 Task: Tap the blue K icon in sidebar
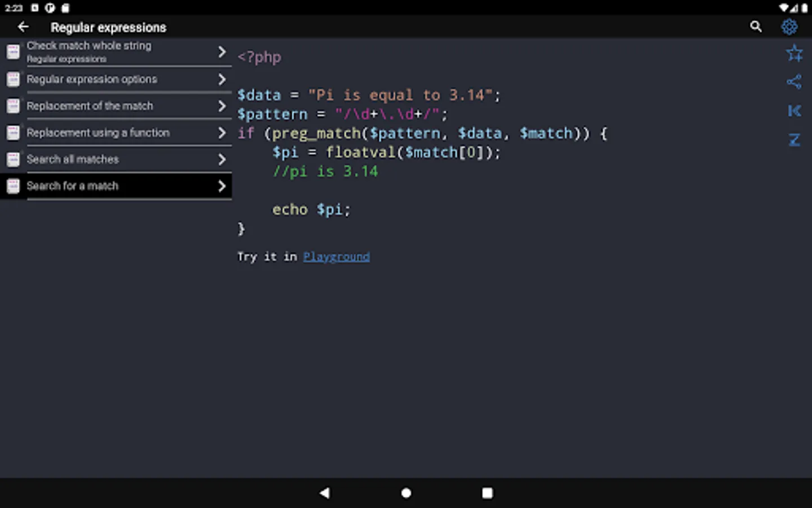click(795, 111)
